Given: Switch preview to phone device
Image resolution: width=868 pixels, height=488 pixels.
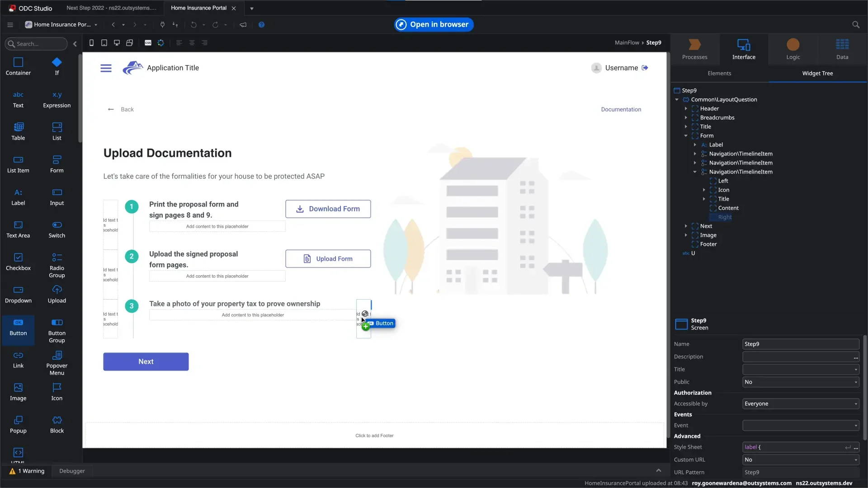Looking at the screenshot, I should pyautogui.click(x=91, y=43).
